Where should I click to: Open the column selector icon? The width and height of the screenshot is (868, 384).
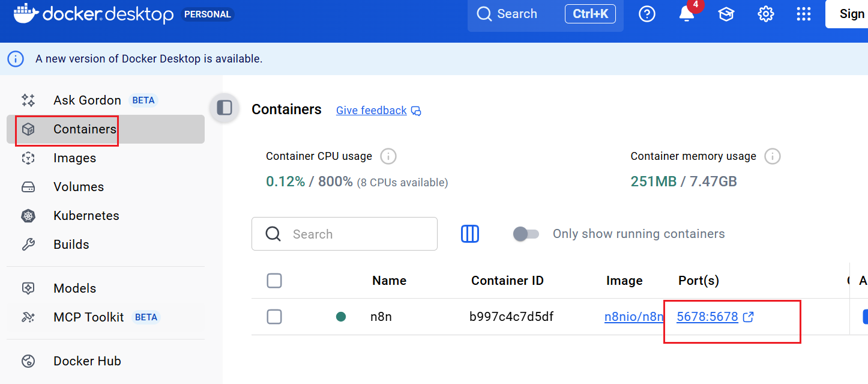470,234
